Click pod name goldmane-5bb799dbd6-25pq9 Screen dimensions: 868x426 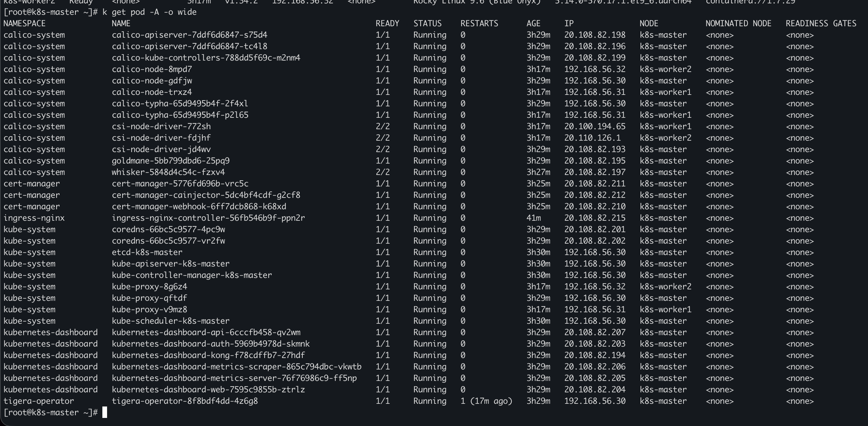click(x=170, y=161)
